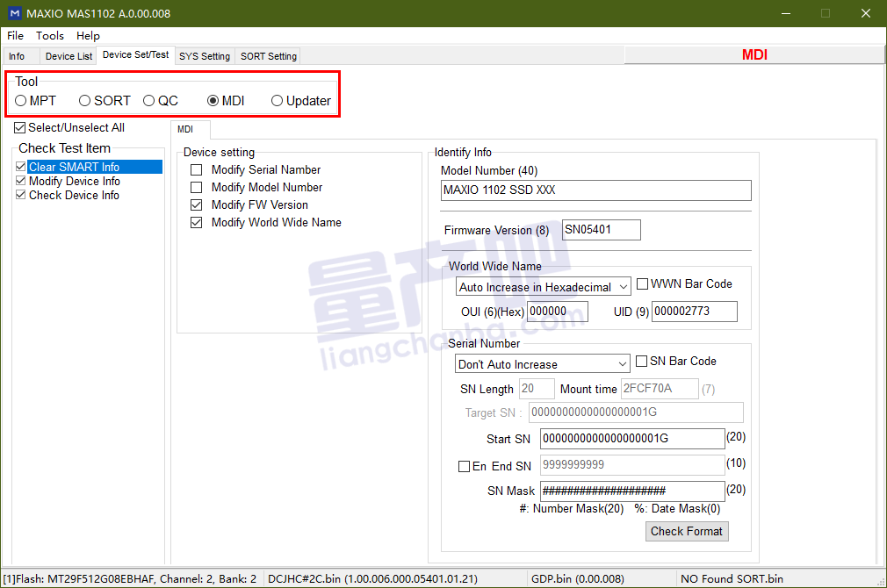Click the Target SN field
Image resolution: width=887 pixels, height=588 pixels.
point(636,412)
